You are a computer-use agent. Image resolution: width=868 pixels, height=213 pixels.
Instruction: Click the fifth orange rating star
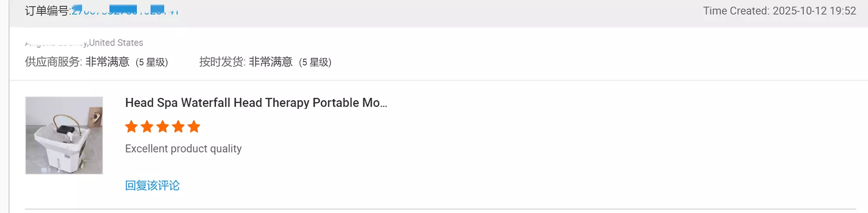194,127
